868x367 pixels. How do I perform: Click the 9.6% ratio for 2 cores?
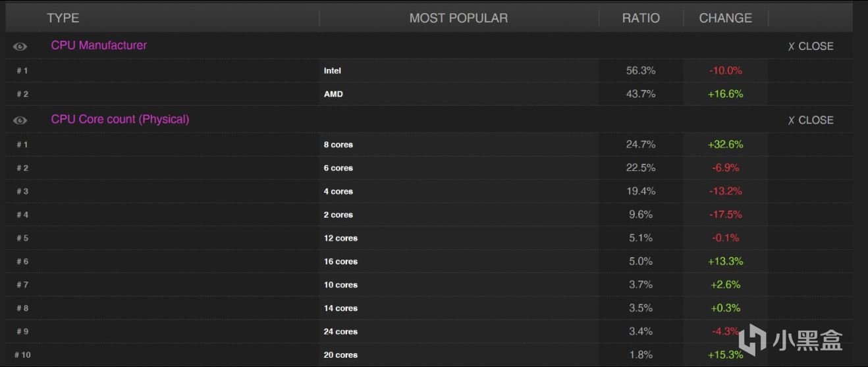641,215
